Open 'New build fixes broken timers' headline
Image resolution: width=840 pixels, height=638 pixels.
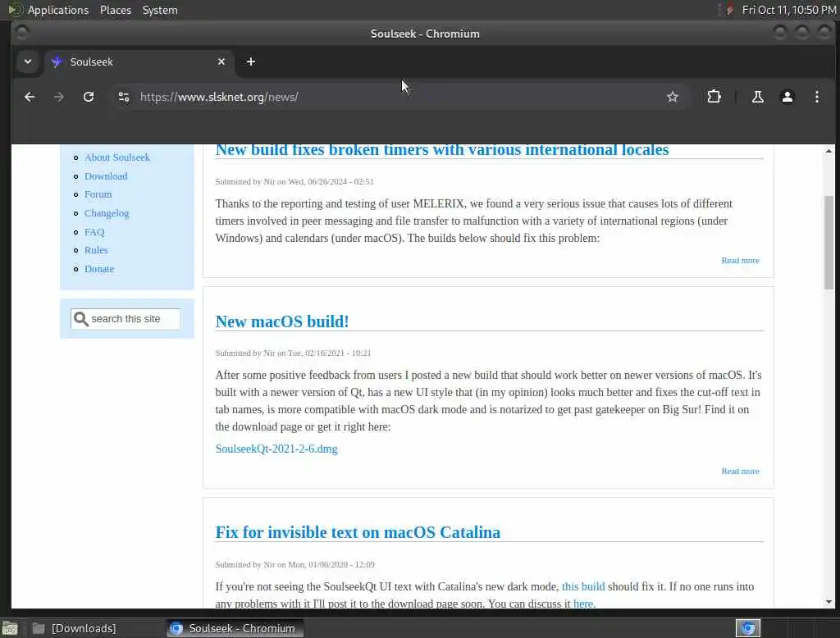click(442, 150)
